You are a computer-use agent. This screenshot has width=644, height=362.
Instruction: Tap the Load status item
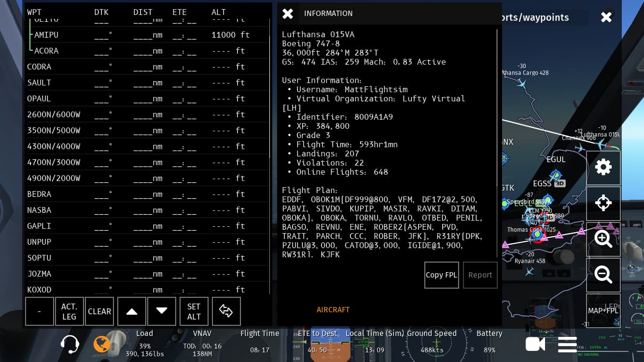coord(144,344)
